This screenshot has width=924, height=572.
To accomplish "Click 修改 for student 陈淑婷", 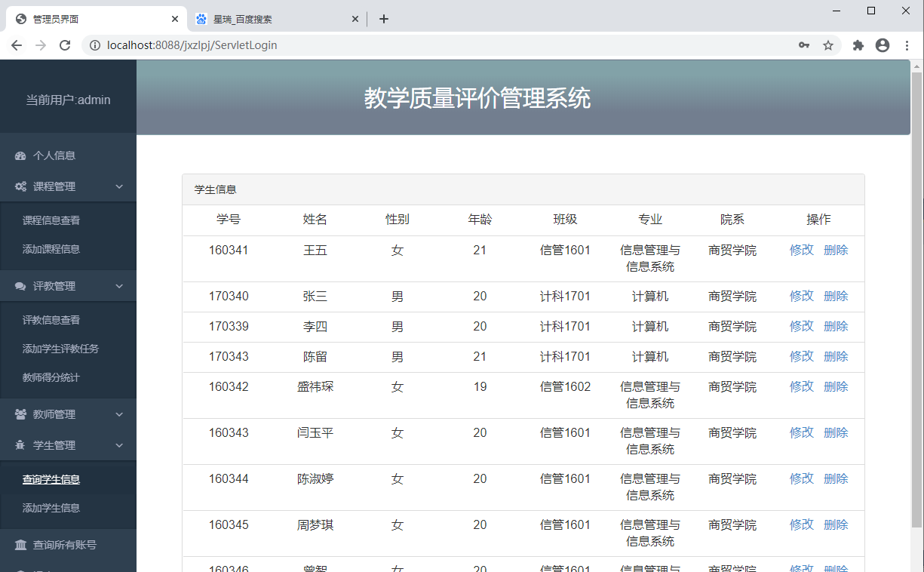I will point(802,478).
